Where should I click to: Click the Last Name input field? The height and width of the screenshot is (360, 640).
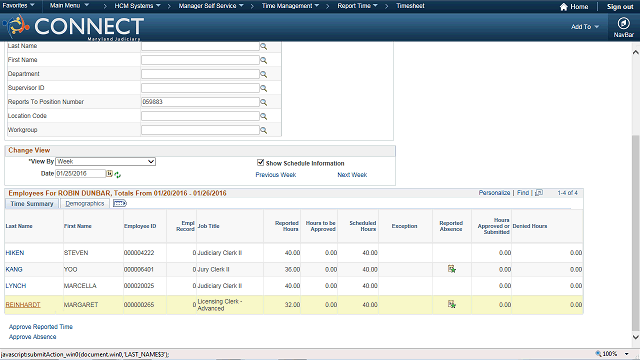click(200, 46)
